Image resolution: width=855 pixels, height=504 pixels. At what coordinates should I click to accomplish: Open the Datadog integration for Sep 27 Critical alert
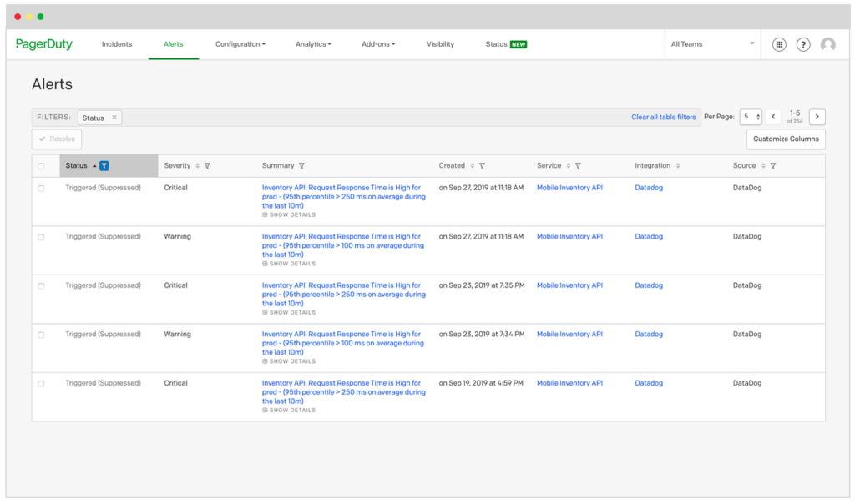(x=649, y=188)
